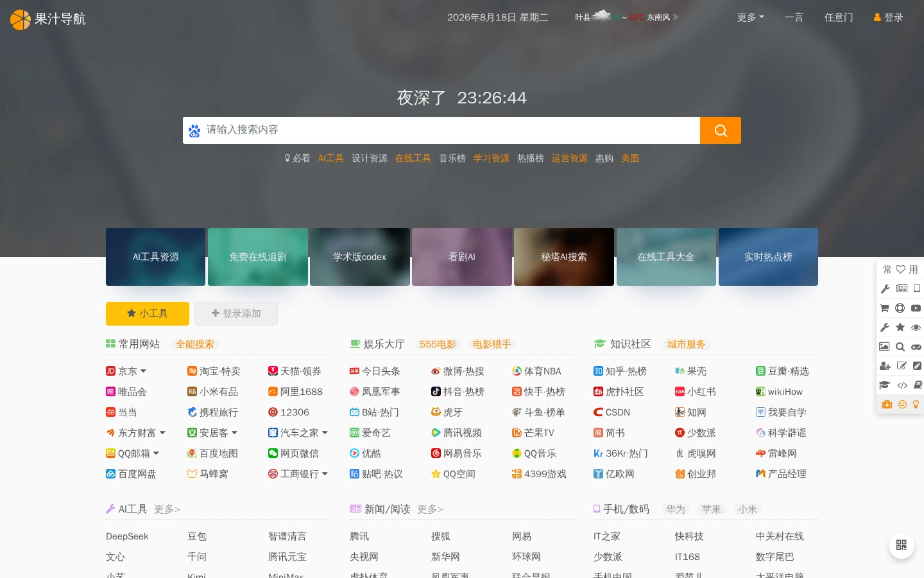Open the 知乎·热榜 link
The height and width of the screenshot is (578, 924).
[x=620, y=371]
